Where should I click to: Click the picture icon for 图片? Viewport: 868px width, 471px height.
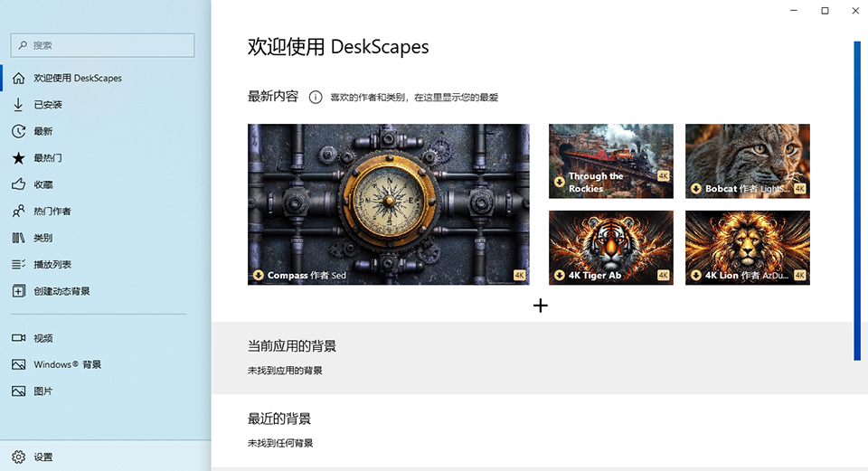click(18, 391)
